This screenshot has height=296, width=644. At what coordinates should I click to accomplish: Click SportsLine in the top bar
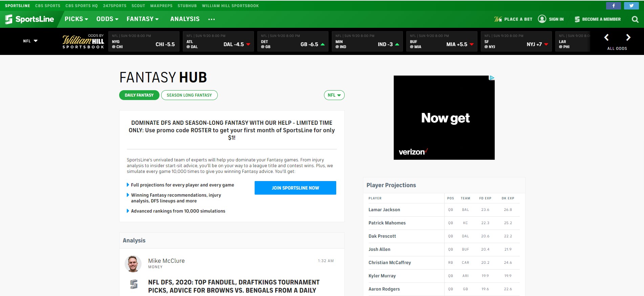coord(17,6)
